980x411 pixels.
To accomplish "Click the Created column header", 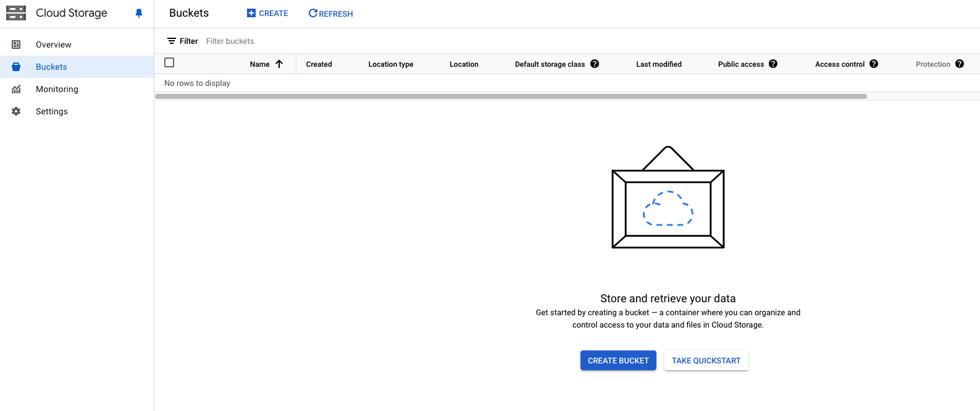I will click(x=319, y=64).
